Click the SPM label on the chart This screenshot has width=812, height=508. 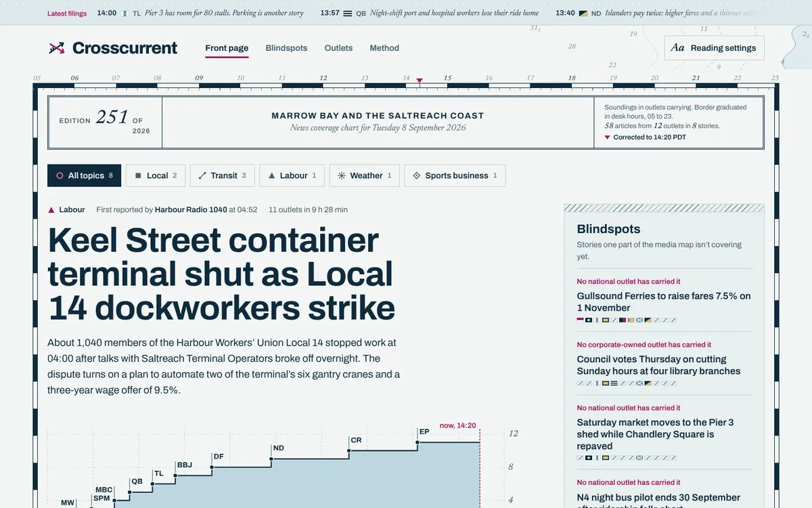click(x=101, y=498)
